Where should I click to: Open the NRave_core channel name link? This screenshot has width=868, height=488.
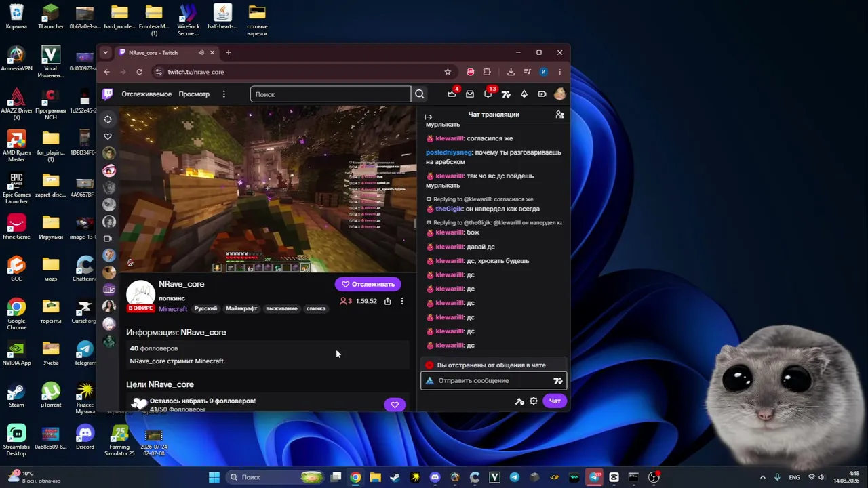(x=181, y=284)
